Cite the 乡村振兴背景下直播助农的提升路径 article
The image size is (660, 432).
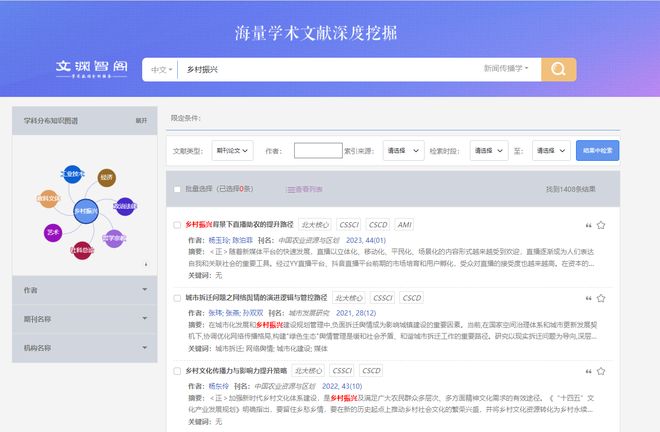click(588, 226)
